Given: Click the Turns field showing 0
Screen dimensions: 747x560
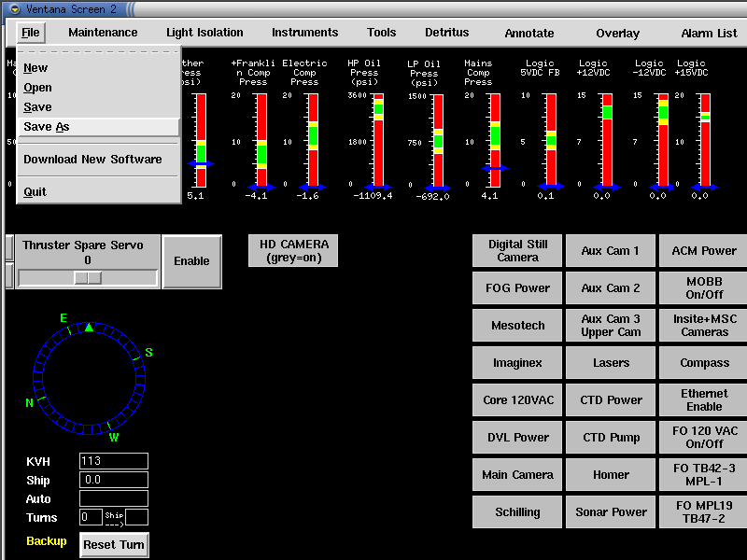Looking at the screenshot, I should [x=91, y=517].
